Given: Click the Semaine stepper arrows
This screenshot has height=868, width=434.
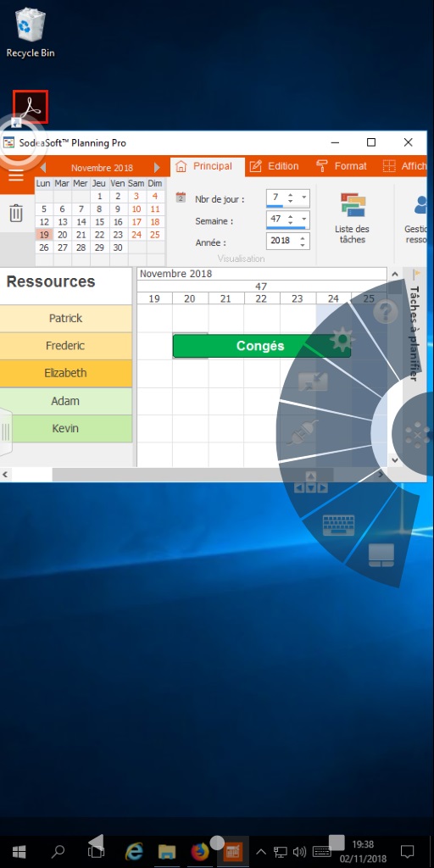Looking at the screenshot, I should tap(291, 220).
